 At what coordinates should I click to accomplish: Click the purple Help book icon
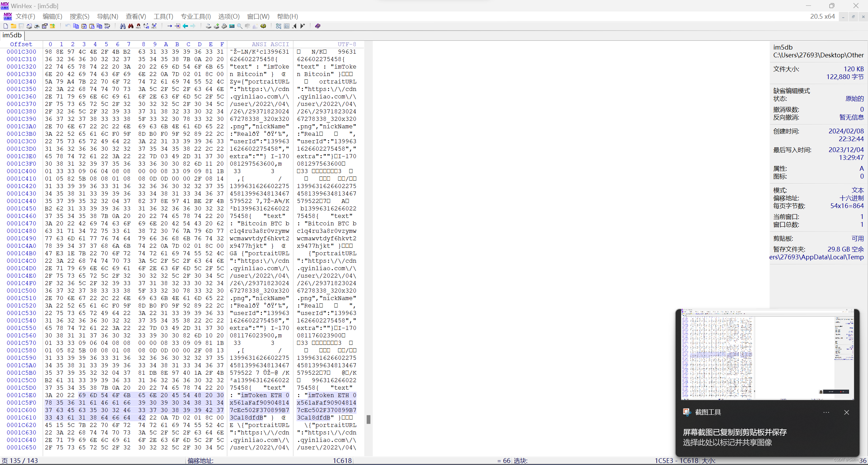coord(317,26)
